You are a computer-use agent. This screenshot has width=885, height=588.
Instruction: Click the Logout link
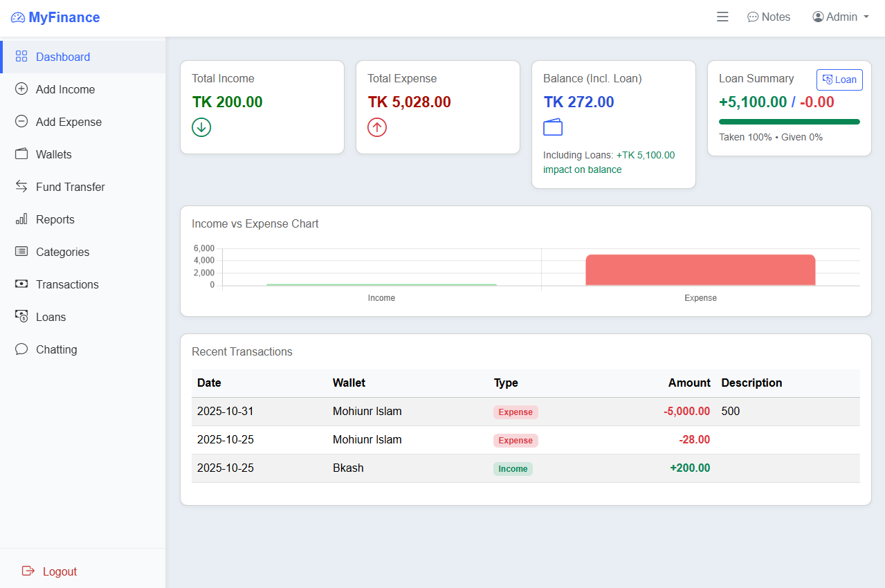click(x=48, y=571)
